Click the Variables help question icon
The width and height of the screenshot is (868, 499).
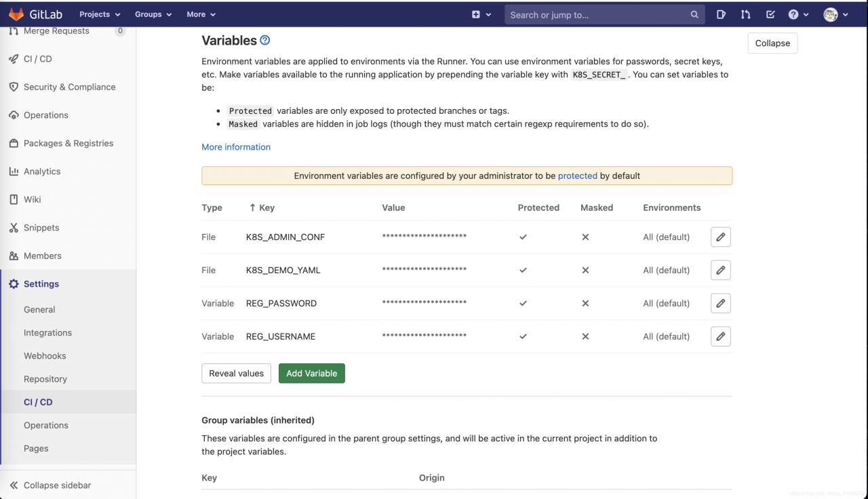pos(265,40)
